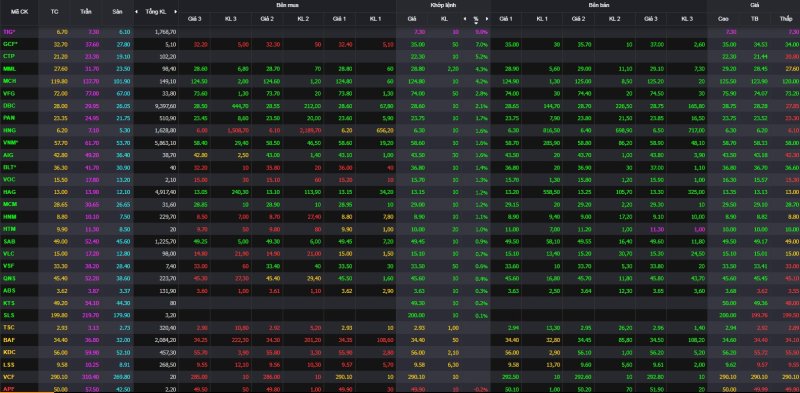800x393 pixels.
Task: Select the PAN ticker symbol
Action: click(x=8, y=118)
